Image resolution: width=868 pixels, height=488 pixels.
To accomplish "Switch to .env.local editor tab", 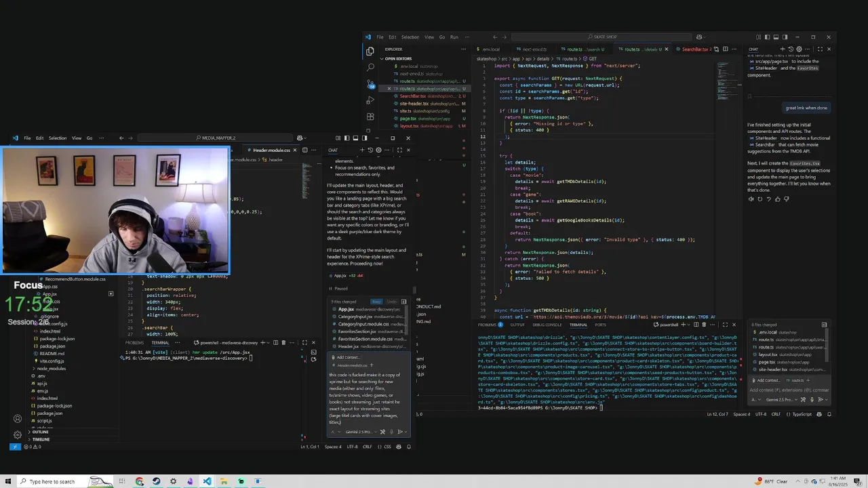I will (x=490, y=49).
